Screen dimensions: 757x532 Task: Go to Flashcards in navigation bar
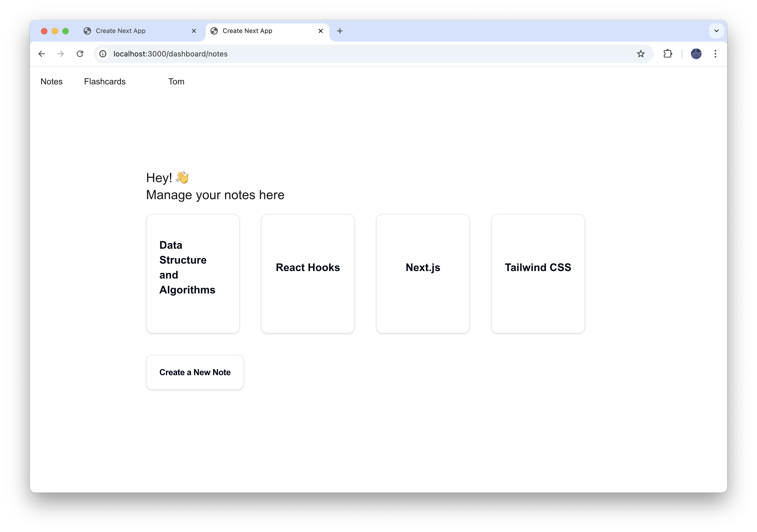(x=104, y=81)
